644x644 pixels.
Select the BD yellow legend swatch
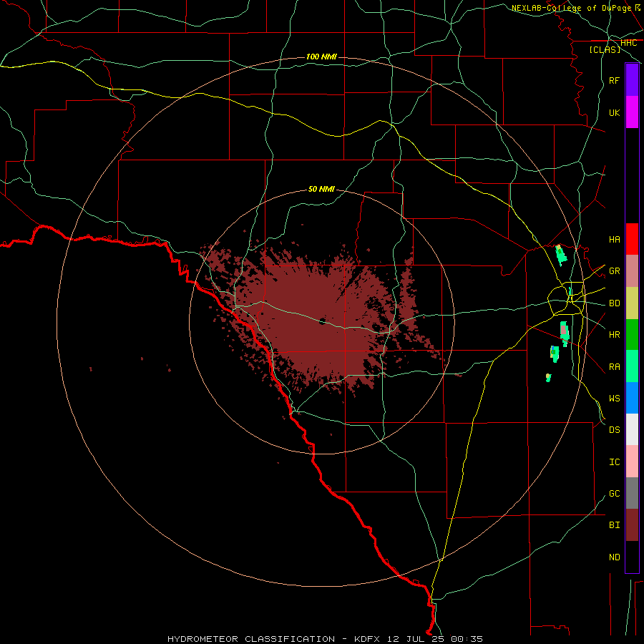pos(632,303)
